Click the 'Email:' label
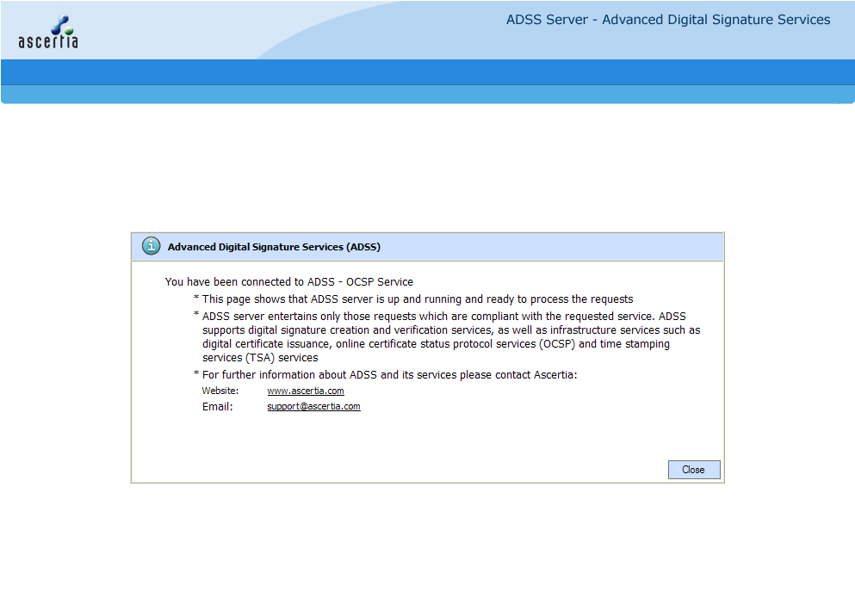The width and height of the screenshot is (855, 616). (217, 406)
